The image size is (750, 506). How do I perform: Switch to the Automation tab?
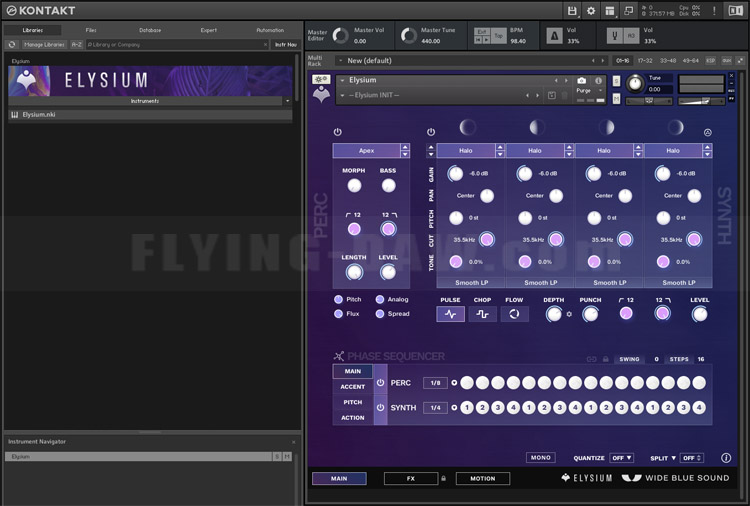point(270,30)
